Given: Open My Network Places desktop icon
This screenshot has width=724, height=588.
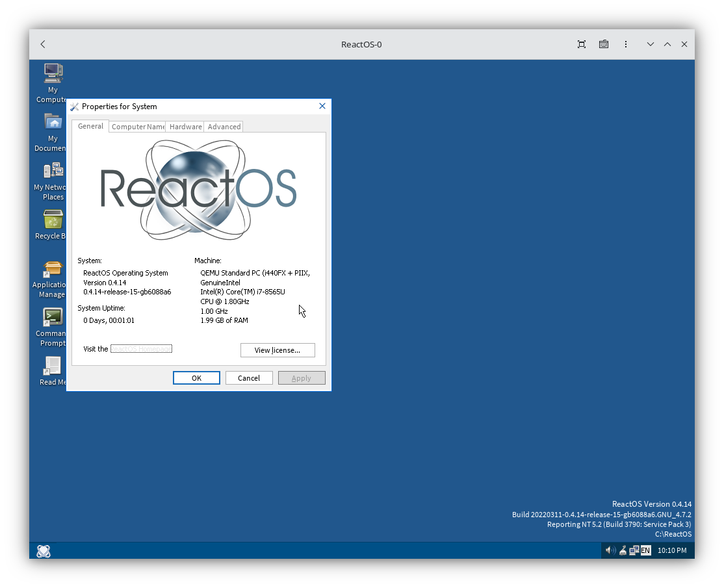Looking at the screenshot, I should coord(53,181).
